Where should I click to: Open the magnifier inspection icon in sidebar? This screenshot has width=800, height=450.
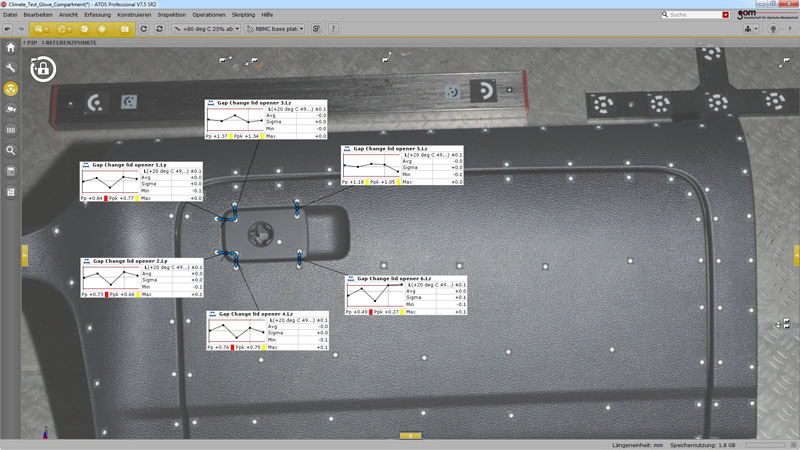pos(11,151)
